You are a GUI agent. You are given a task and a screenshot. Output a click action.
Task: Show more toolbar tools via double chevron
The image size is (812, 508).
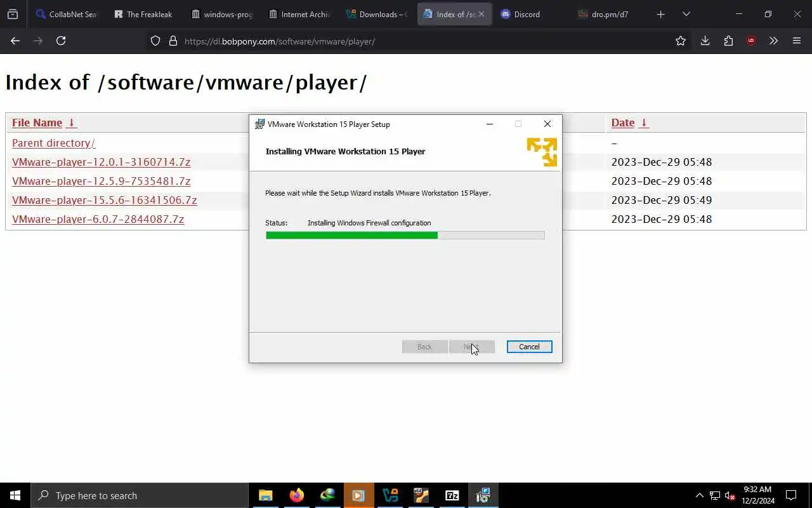[773, 41]
